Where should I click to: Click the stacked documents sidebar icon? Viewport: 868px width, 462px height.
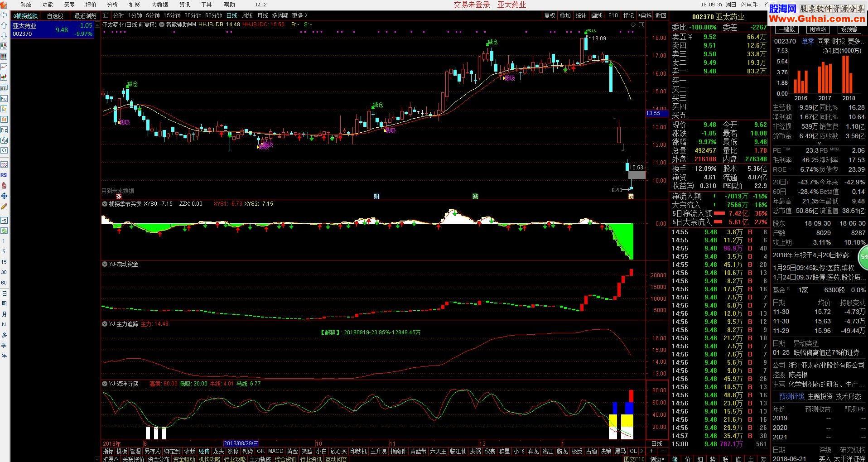click(4, 88)
